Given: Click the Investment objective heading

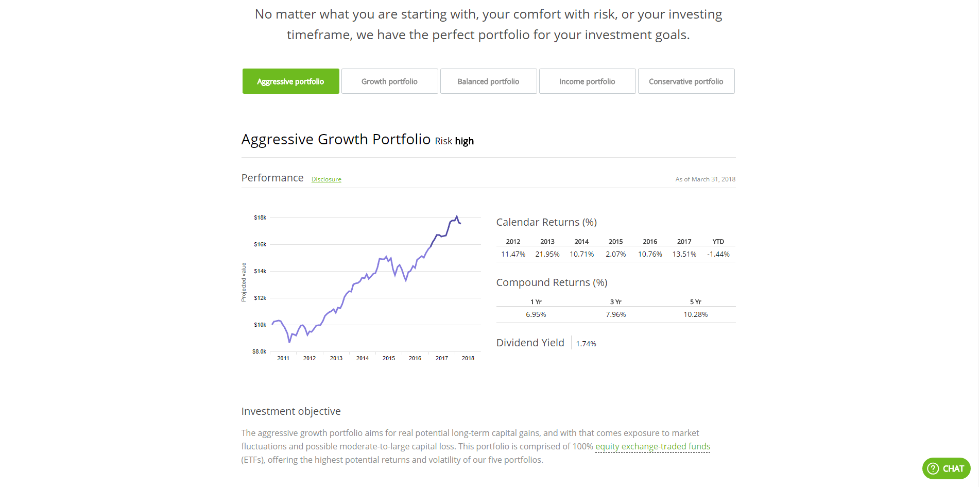Looking at the screenshot, I should point(291,411).
